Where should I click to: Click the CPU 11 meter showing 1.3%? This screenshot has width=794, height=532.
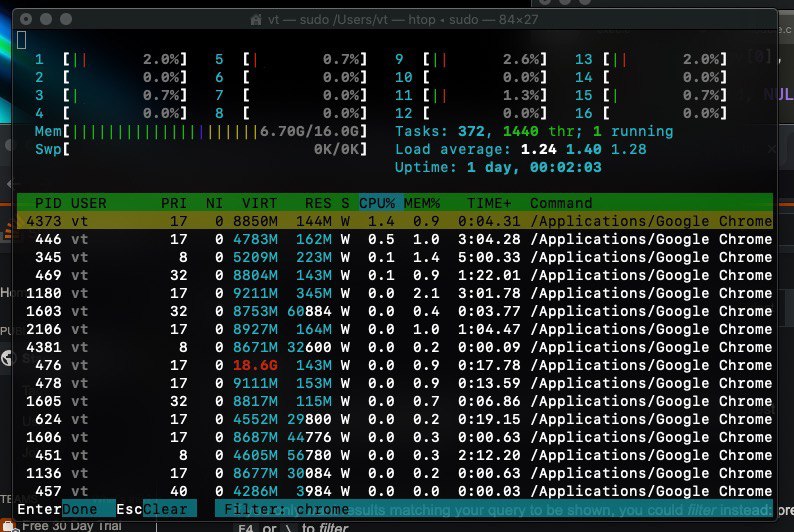point(471,95)
